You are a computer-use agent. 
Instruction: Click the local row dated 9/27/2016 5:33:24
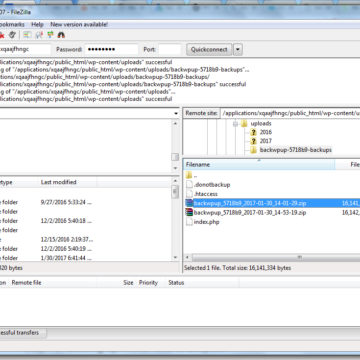[85, 202]
